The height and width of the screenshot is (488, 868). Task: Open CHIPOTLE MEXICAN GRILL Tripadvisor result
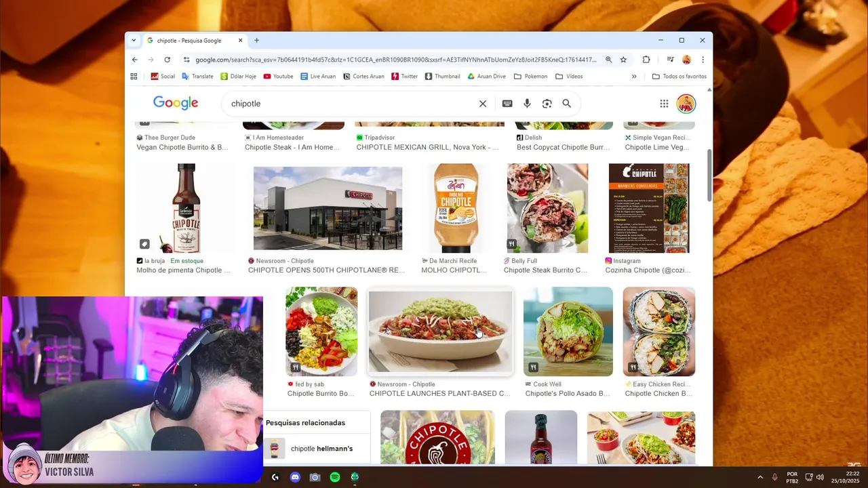coord(427,148)
